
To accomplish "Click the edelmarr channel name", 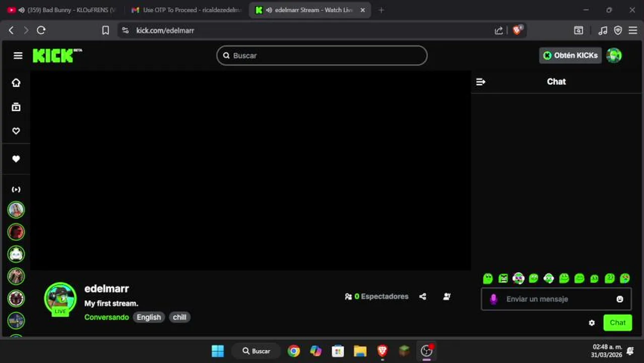I will (x=106, y=289).
